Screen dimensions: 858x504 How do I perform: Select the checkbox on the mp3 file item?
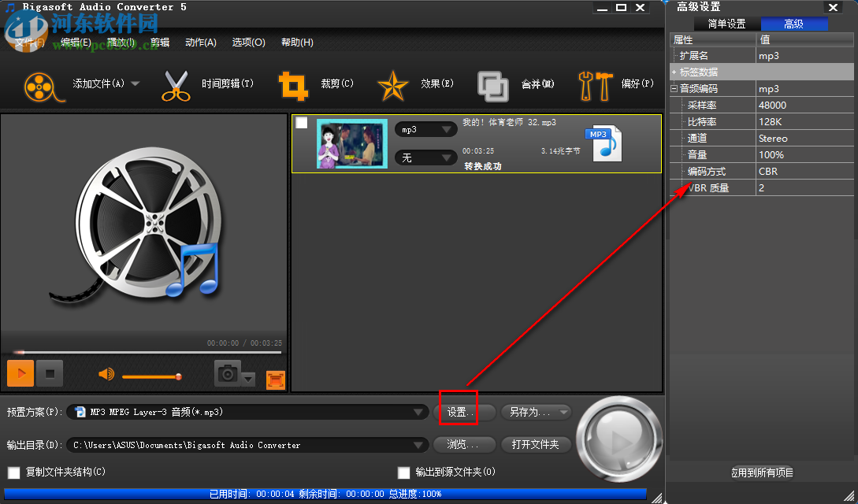[x=303, y=123]
